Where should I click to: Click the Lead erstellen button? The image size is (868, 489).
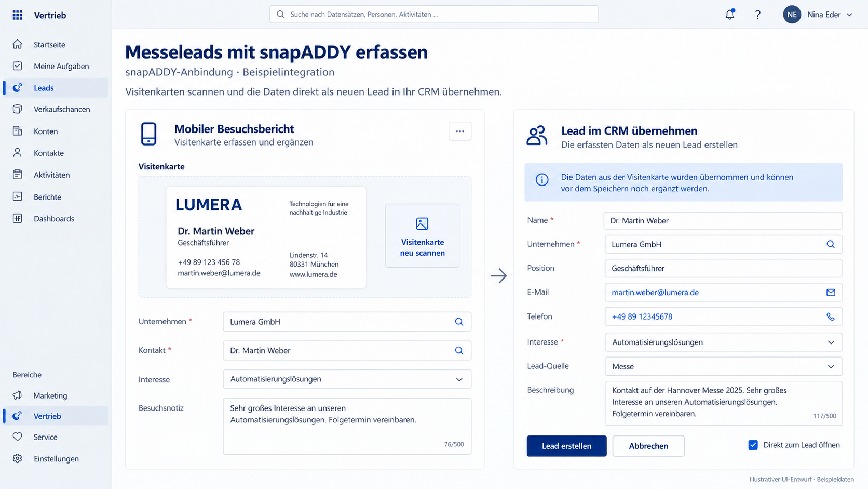566,446
